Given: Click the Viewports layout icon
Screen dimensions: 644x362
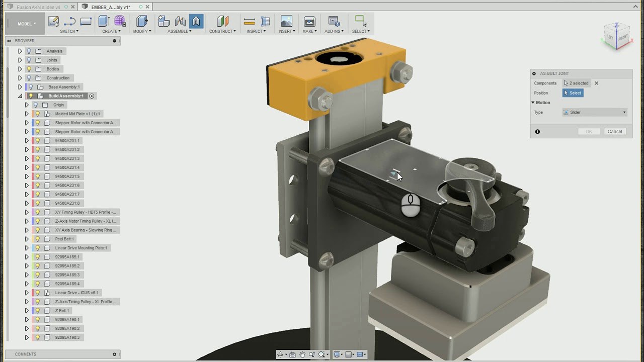Looking at the screenshot, I should [360, 354].
